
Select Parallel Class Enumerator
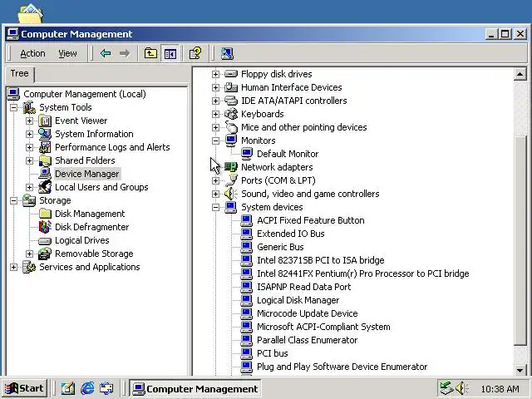[307, 340]
